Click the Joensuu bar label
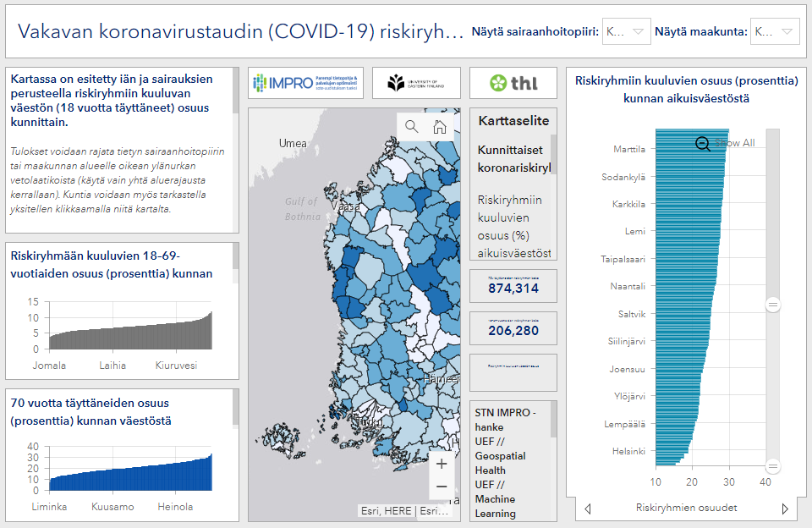The height and width of the screenshot is (528, 812). [627, 370]
